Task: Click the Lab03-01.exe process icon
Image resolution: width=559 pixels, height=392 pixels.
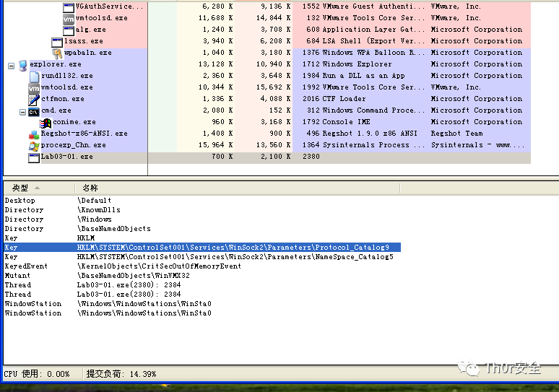Action: [x=34, y=158]
